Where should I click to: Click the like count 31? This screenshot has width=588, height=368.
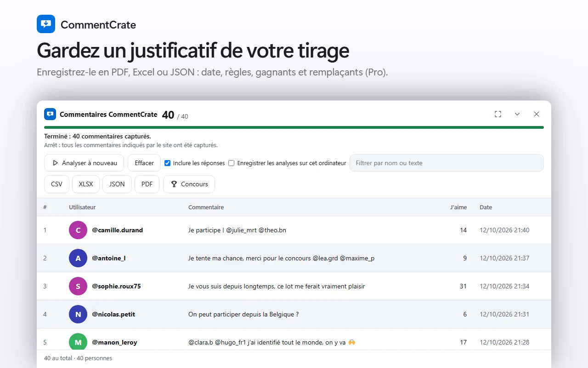pyautogui.click(x=463, y=286)
